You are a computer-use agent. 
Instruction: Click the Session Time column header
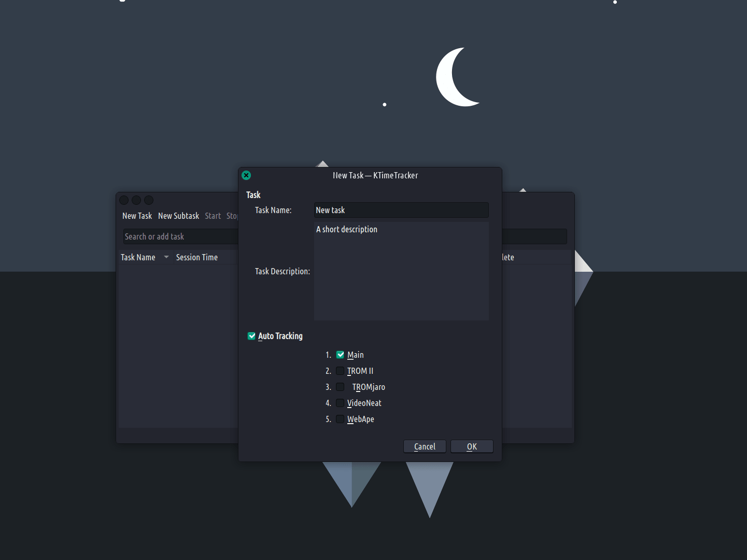click(x=197, y=257)
